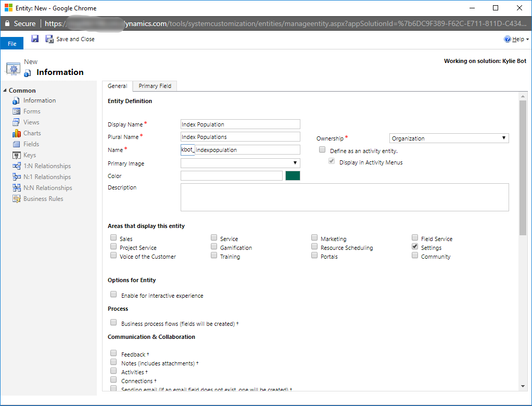Open Fields in the sidebar
Image resolution: width=532 pixels, height=406 pixels.
point(31,144)
